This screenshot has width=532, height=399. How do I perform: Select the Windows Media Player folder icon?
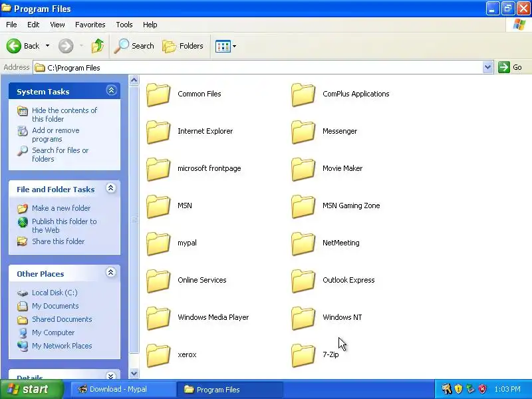coord(158,319)
